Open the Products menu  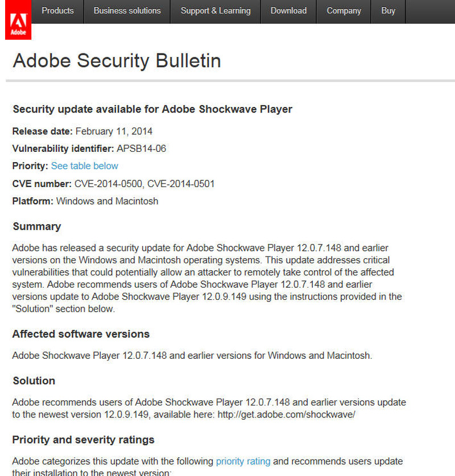(57, 11)
